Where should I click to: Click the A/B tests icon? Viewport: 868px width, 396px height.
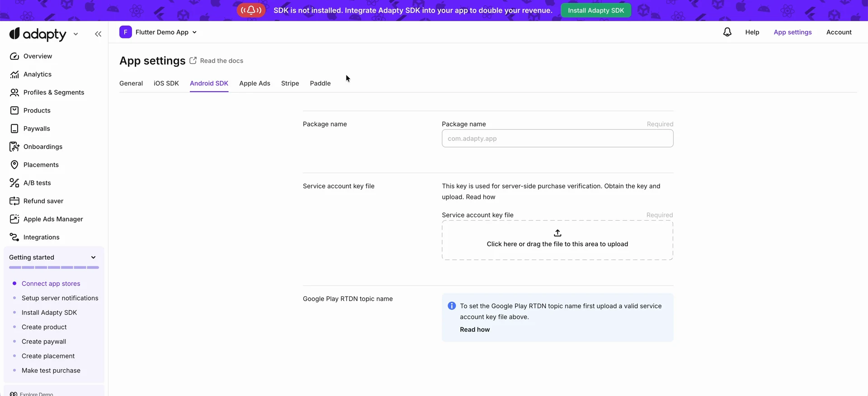(x=14, y=183)
